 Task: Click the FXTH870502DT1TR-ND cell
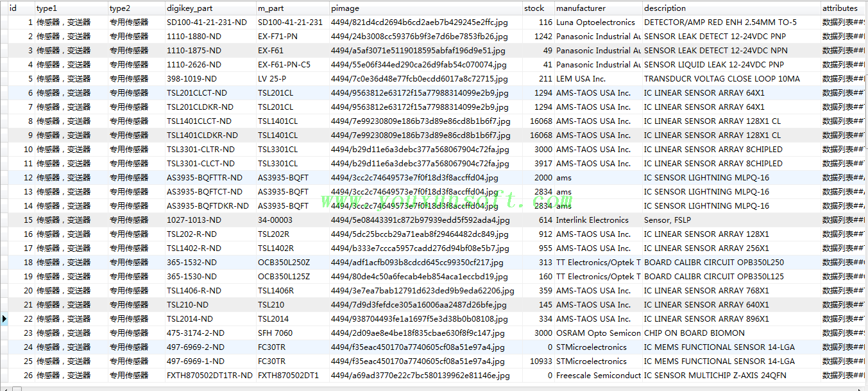210,376
